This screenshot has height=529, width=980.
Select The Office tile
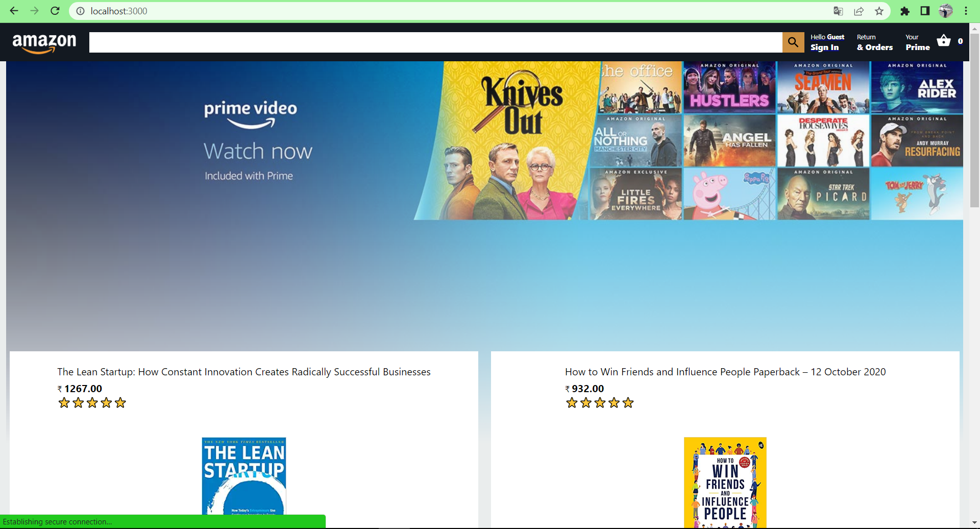coord(640,87)
